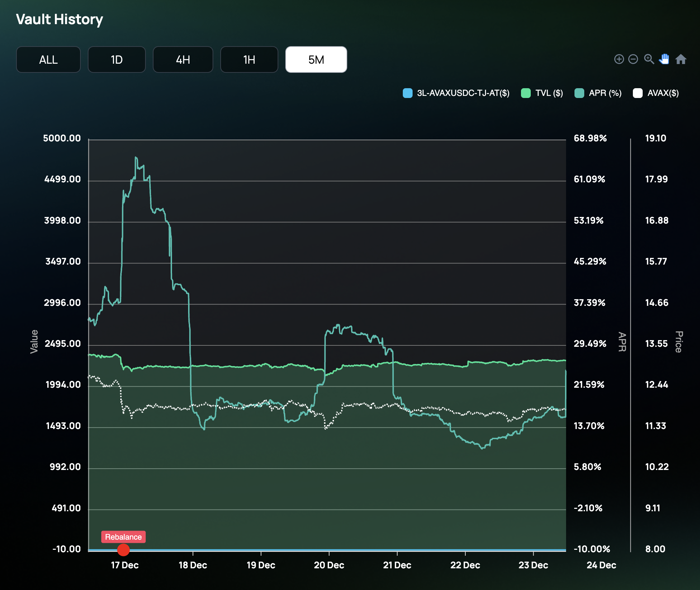Click the -2.10% APR axis label
This screenshot has height=590, width=700.
pyautogui.click(x=588, y=508)
